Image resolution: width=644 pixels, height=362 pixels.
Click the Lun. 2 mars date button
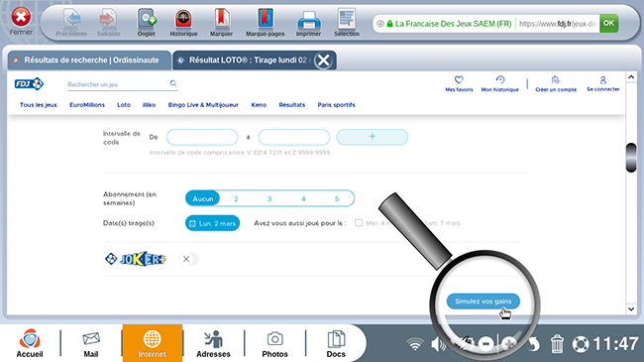212,223
